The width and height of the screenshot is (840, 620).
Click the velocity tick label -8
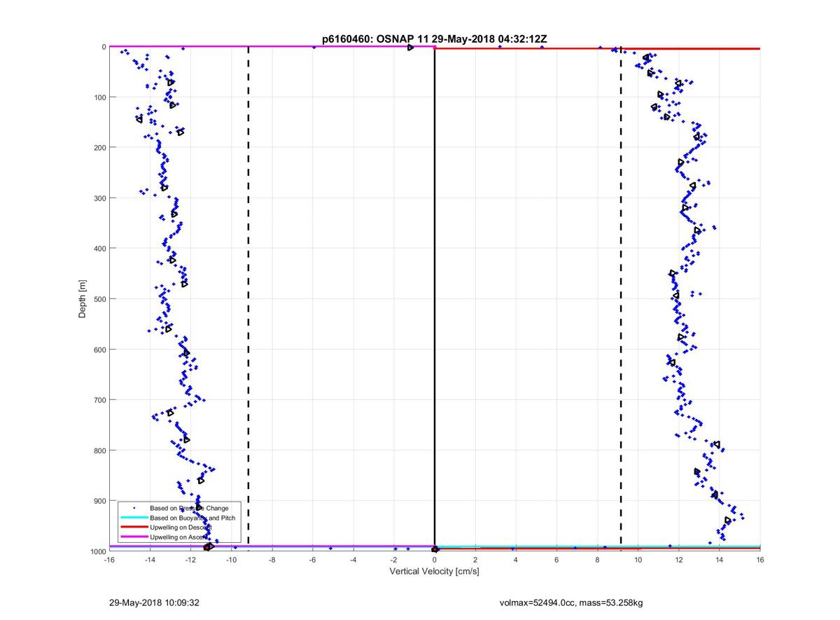272,560
